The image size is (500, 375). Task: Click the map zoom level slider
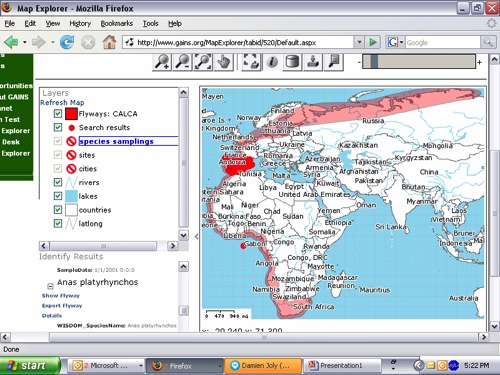point(419,62)
